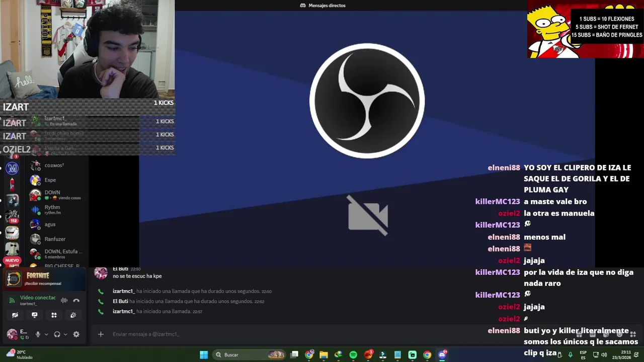Viewport: 644px width, 362px height.
Task: Select the server icon with 112 badge
Action: [x=12, y=216]
